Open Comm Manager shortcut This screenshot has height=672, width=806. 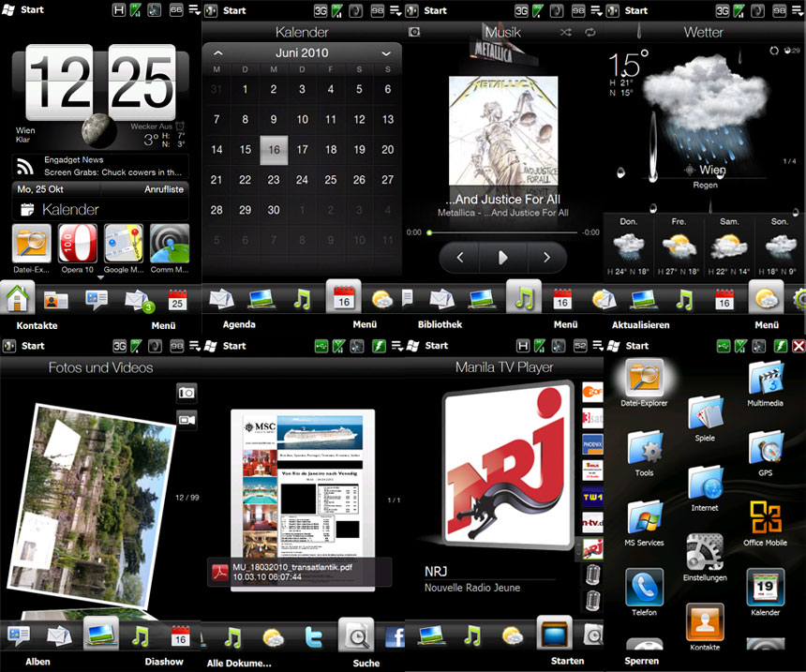(170, 244)
